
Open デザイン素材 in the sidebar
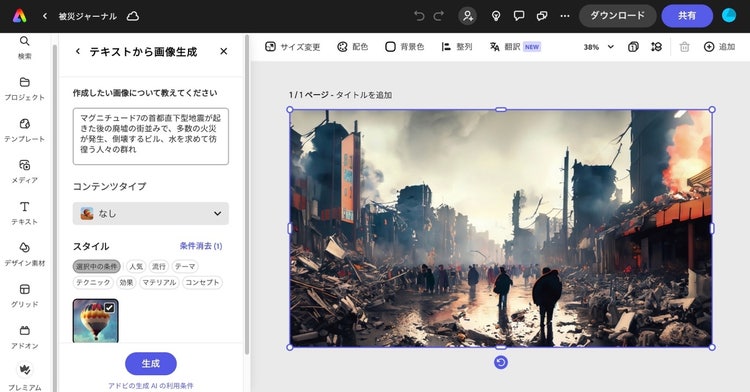[24, 254]
